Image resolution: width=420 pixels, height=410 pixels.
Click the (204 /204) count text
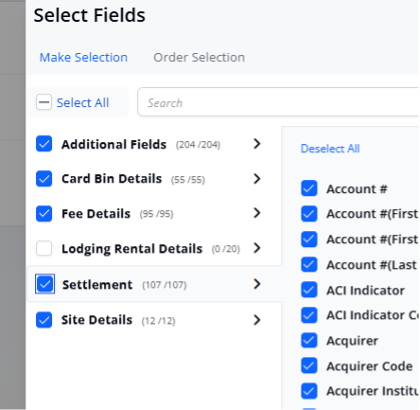click(198, 145)
